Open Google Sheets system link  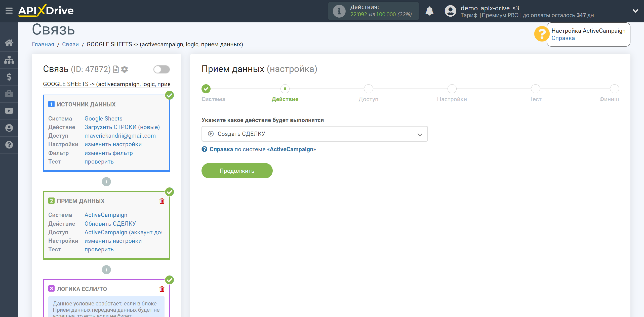[x=103, y=118]
